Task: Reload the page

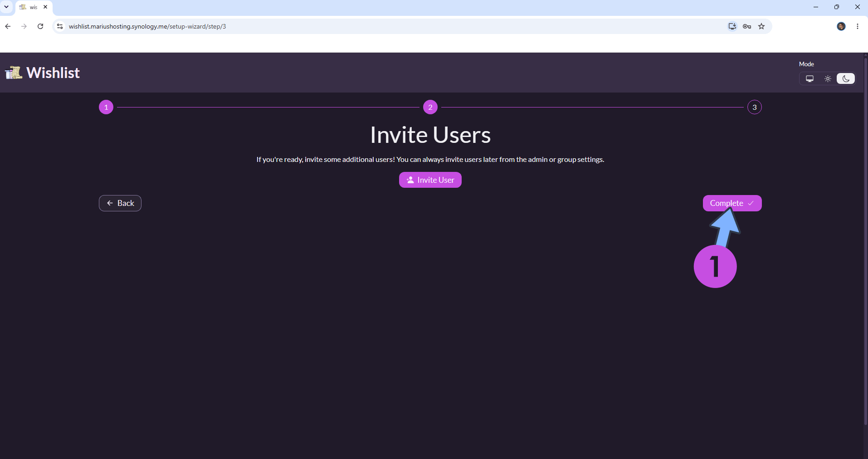Action: [40, 26]
